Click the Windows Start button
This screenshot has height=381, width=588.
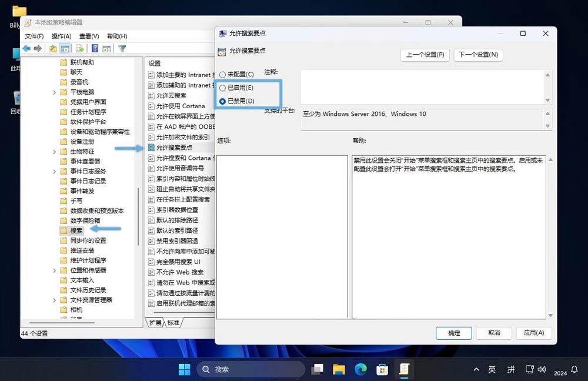(x=184, y=369)
